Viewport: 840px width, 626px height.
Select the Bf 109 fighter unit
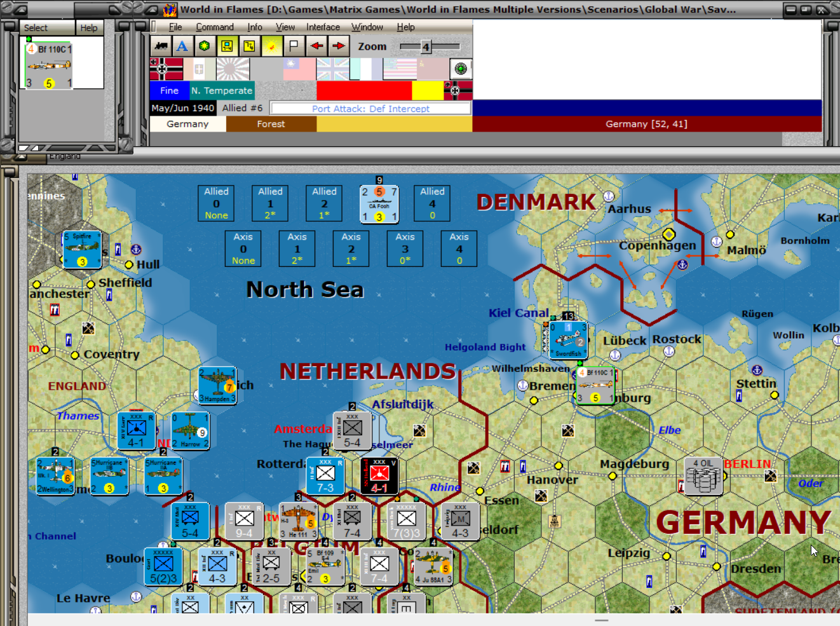[x=325, y=566]
